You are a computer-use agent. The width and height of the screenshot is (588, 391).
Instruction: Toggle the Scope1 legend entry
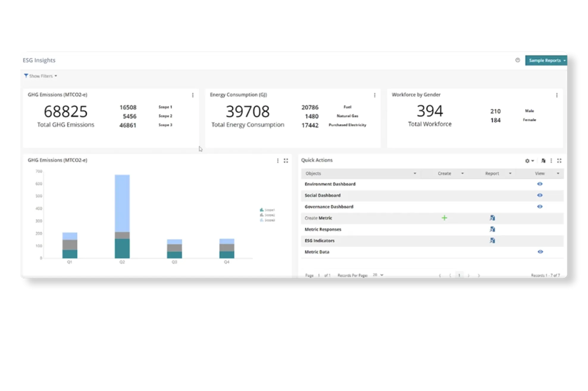tap(267, 210)
